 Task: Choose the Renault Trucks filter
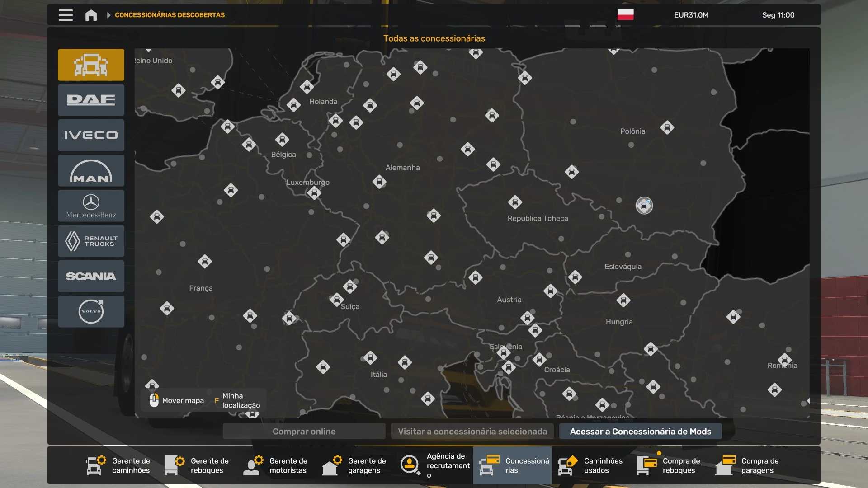tap(91, 241)
